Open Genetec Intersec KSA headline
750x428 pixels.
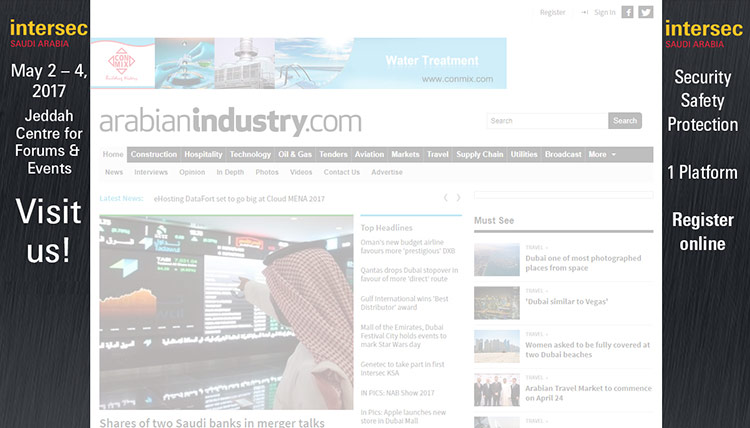click(403, 369)
